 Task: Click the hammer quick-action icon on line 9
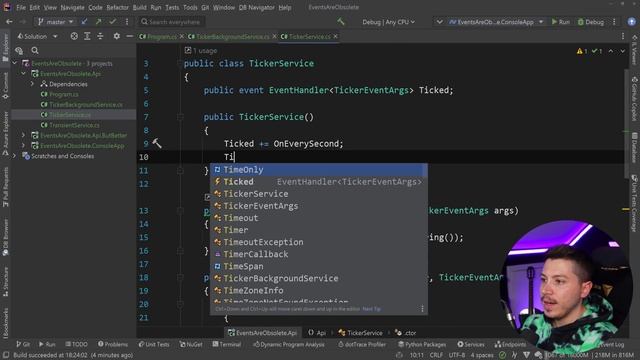pos(157,143)
